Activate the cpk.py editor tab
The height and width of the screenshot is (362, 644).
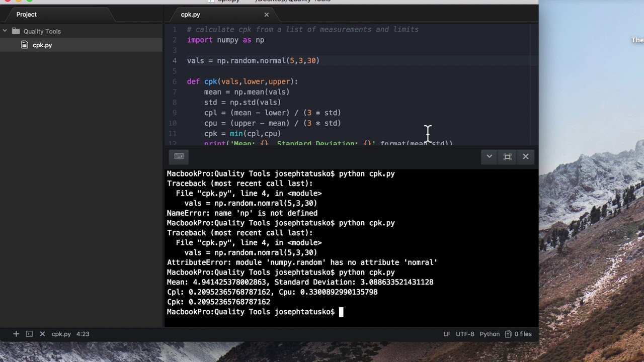click(x=190, y=15)
